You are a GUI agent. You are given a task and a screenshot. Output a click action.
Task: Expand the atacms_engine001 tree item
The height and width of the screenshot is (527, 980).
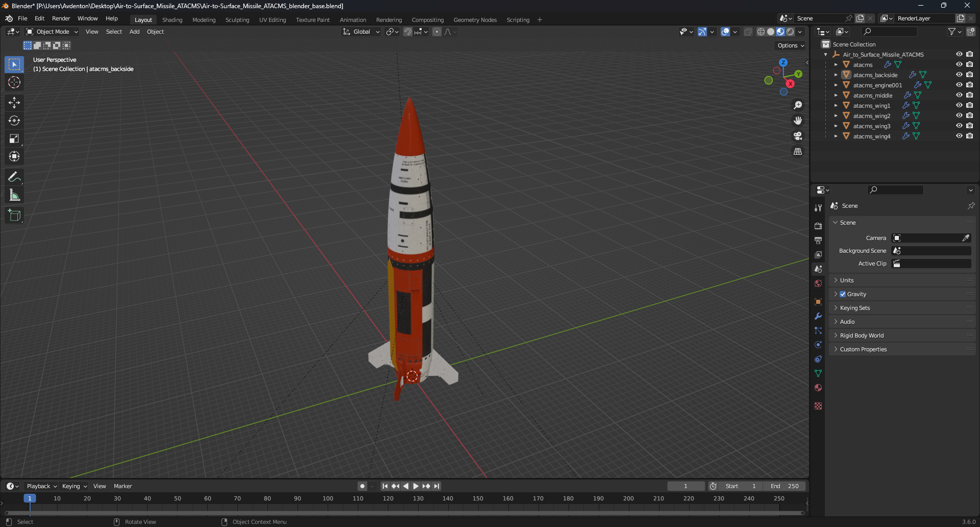[836, 85]
